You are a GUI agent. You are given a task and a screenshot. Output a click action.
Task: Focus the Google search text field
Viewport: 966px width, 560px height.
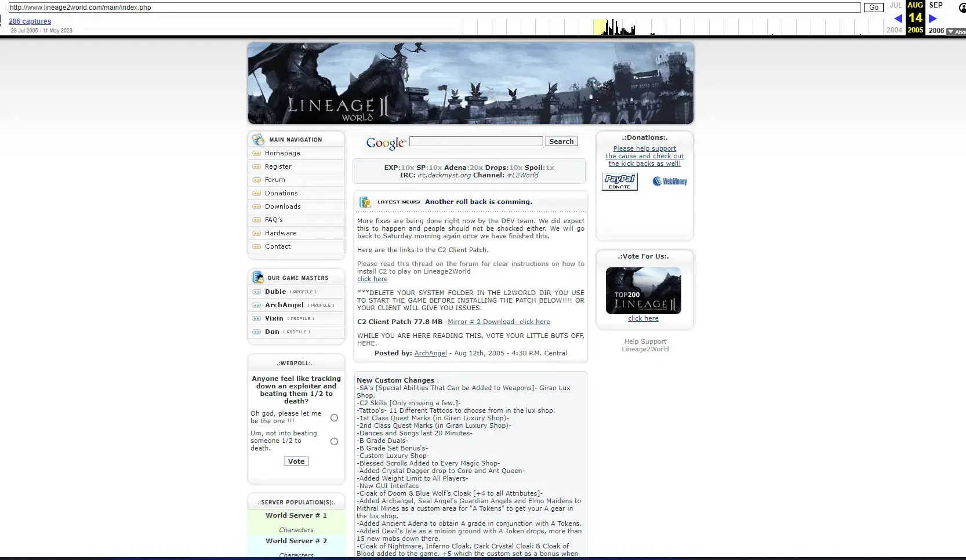click(476, 141)
